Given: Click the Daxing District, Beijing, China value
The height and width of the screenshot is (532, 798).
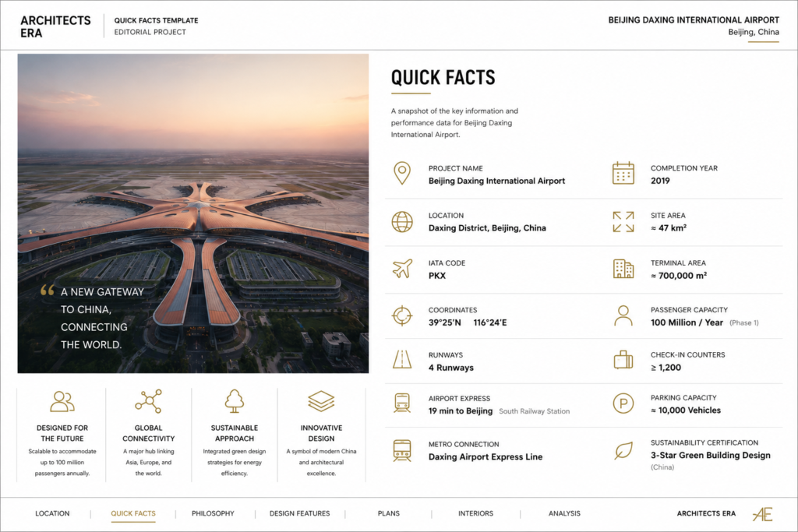Looking at the screenshot, I should pos(487,228).
